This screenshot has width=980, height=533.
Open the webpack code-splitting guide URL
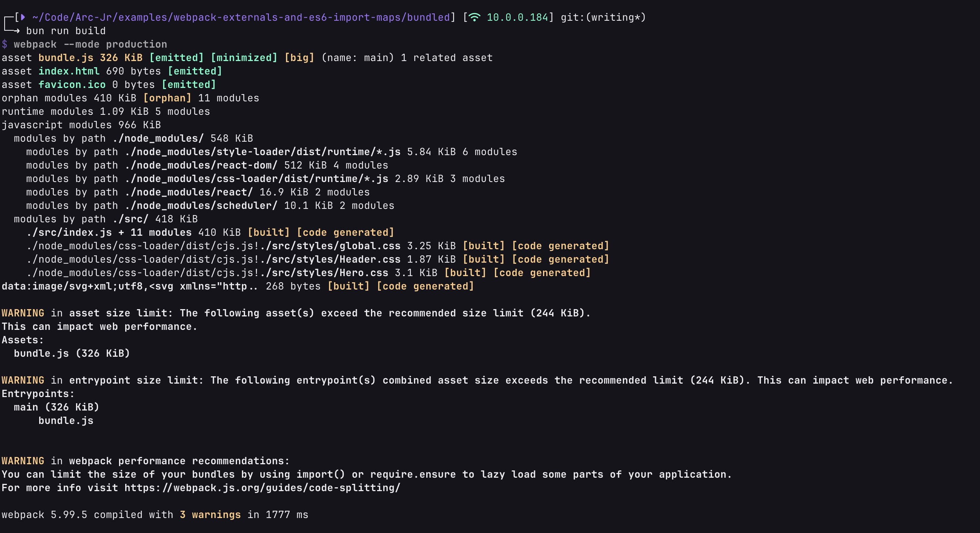click(x=262, y=488)
